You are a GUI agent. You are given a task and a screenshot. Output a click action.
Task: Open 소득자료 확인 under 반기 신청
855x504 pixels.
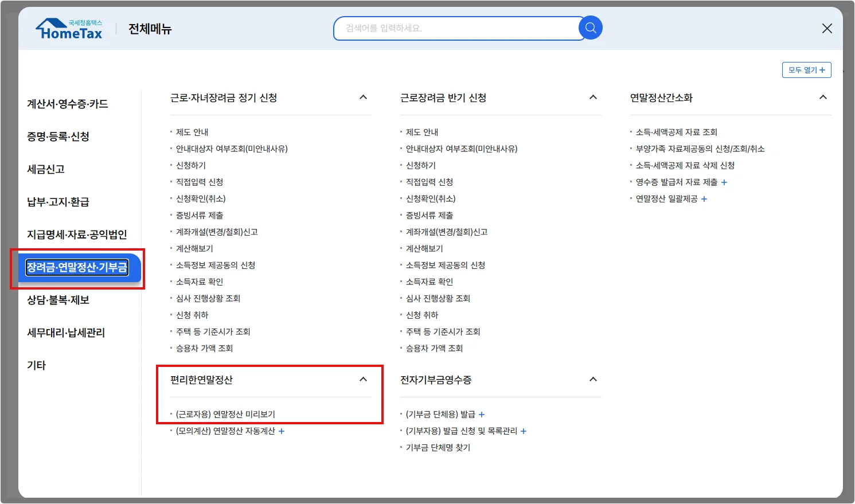pyautogui.click(x=430, y=282)
